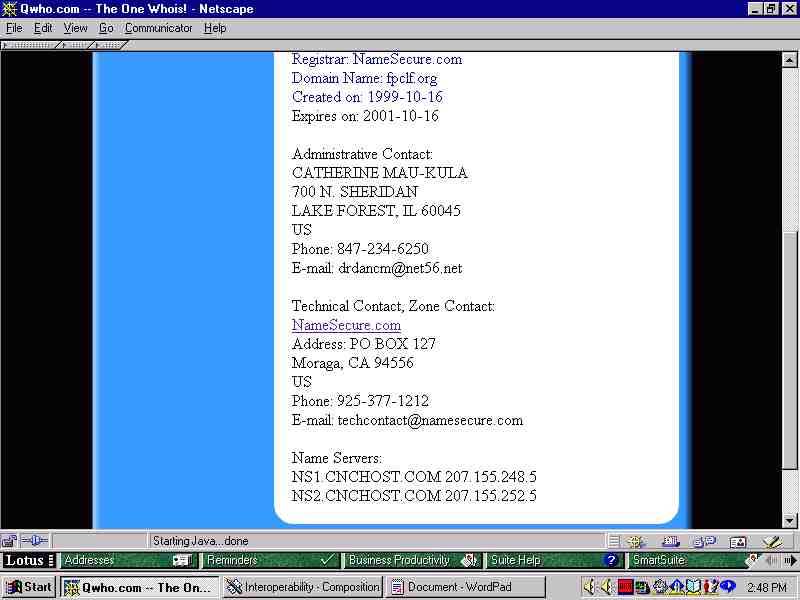This screenshot has height=600, width=800.
Task: Expand the leftmost collapsed Netscape toolbar tab
Action: (x=31, y=45)
